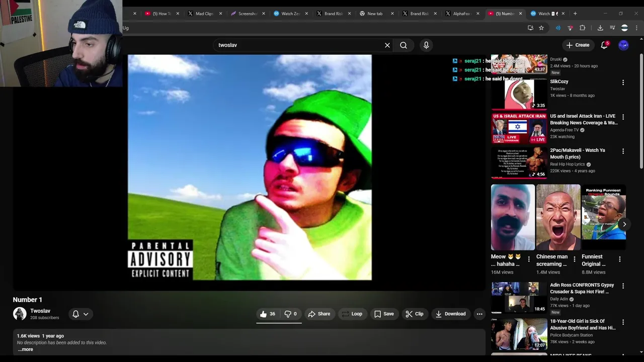The width and height of the screenshot is (644, 362).
Task: Open the Twoslav channel avatar
Action: tap(20, 314)
